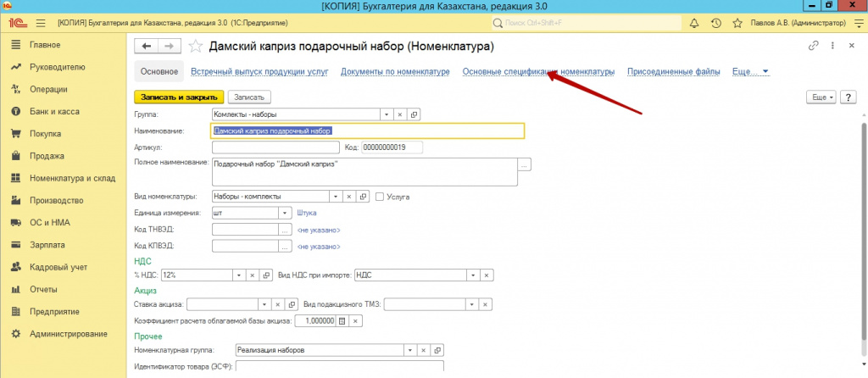This screenshot has width=868, height=378.
Task: Expand Вид подакцизного ТМЗ dropdown
Action: tap(471, 304)
